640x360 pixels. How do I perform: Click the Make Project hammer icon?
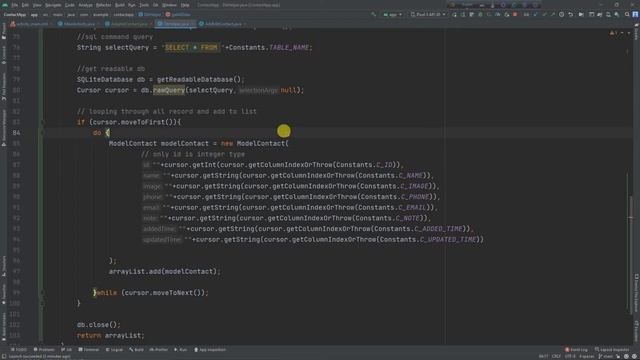click(x=373, y=15)
